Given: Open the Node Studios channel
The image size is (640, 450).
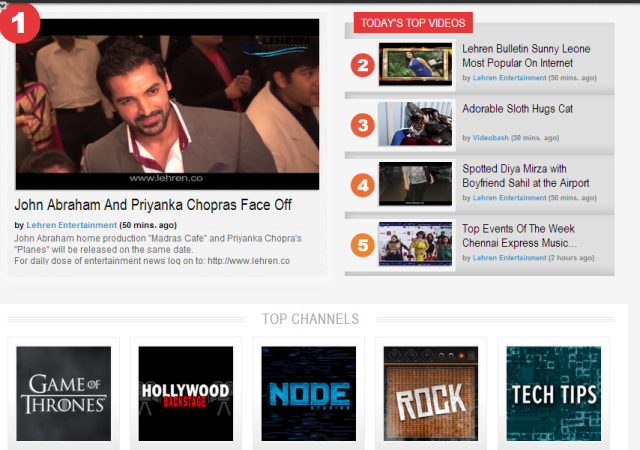Looking at the screenshot, I should pos(309,394).
